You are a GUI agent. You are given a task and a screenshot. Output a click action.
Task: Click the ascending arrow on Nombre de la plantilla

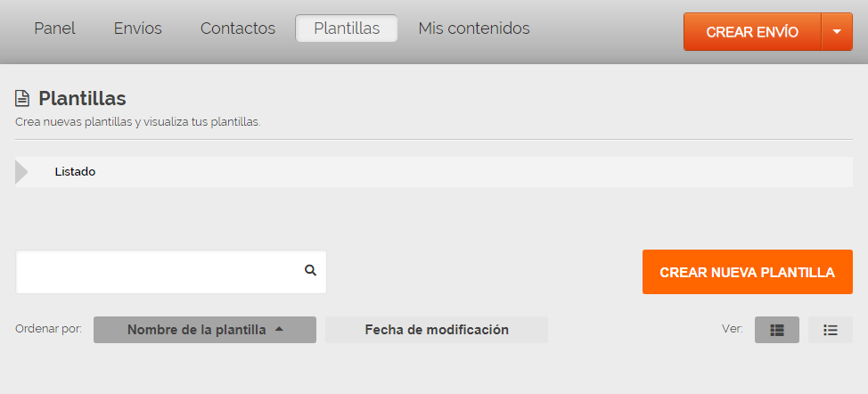(x=279, y=329)
